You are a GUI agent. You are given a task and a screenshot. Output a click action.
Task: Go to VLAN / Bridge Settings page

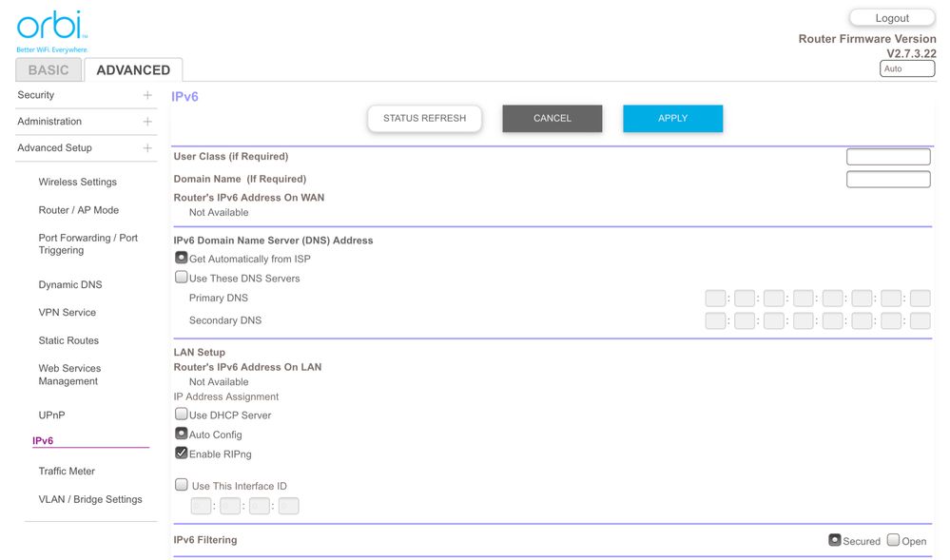(x=90, y=499)
